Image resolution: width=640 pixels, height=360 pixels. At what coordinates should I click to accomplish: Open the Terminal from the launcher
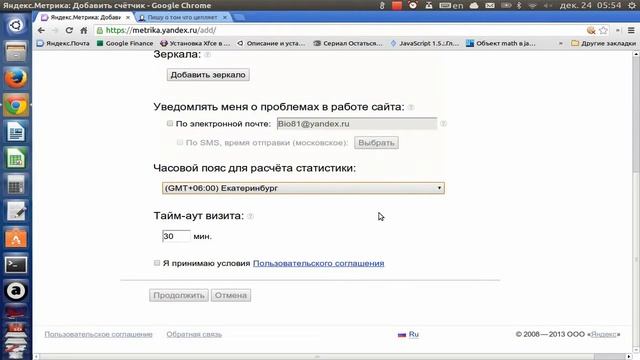[x=16, y=264]
